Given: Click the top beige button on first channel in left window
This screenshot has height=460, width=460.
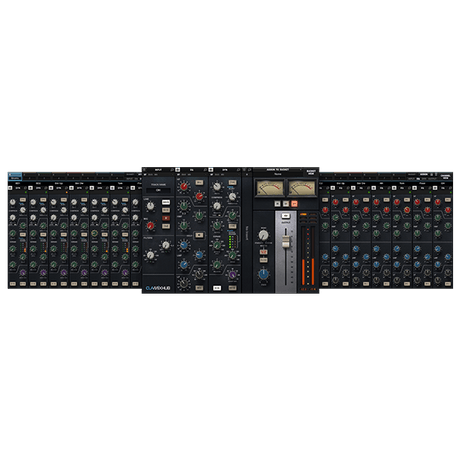Looking at the screenshot, I should coord(23,200).
